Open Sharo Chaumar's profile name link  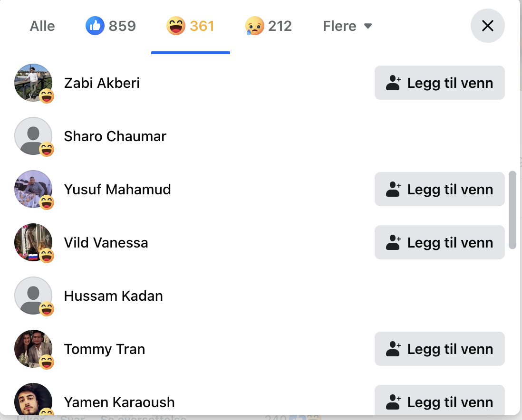[115, 136]
